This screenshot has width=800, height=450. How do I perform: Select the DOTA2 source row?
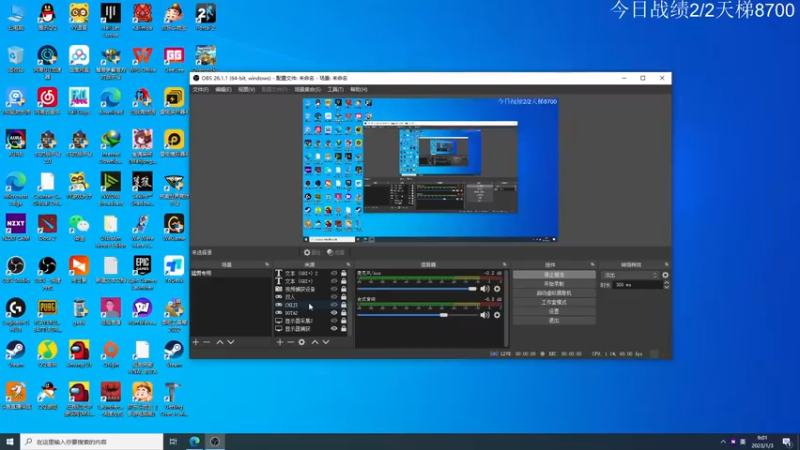click(312, 313)
